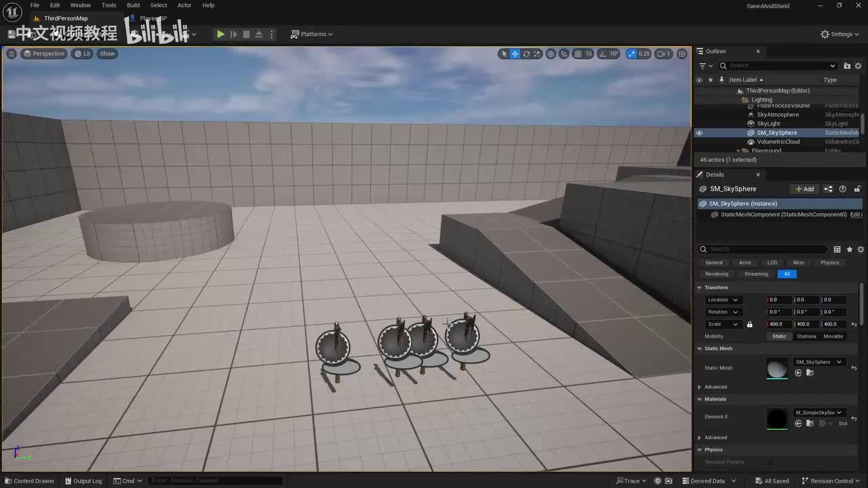Browse to M_SimpleSkyDome material in Content Browser
The image size is (868, 488).
point(809,424)
